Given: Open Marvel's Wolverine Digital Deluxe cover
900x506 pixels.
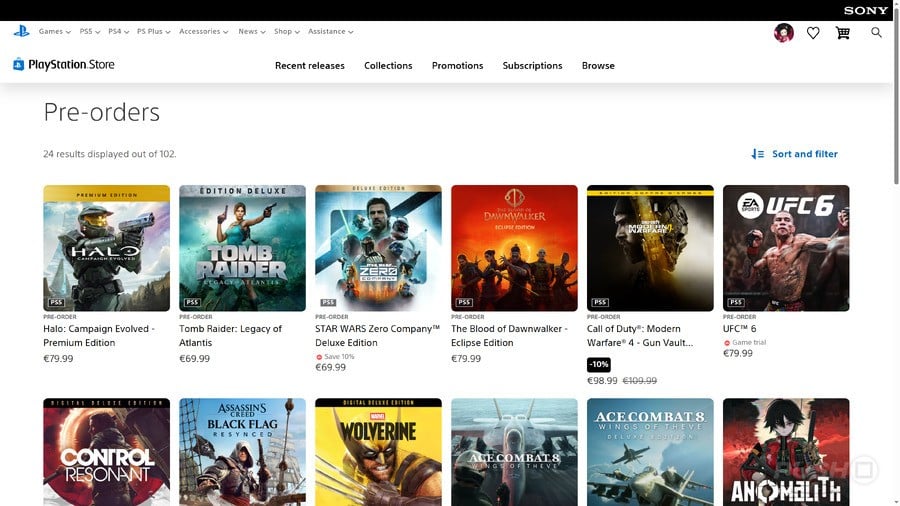Looking at the screenshot, I should [x=378, y=452].
